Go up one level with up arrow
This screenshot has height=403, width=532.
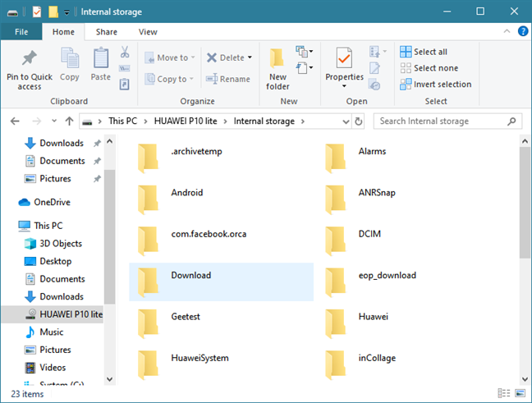pyautogui.click(x=69, y=121)
